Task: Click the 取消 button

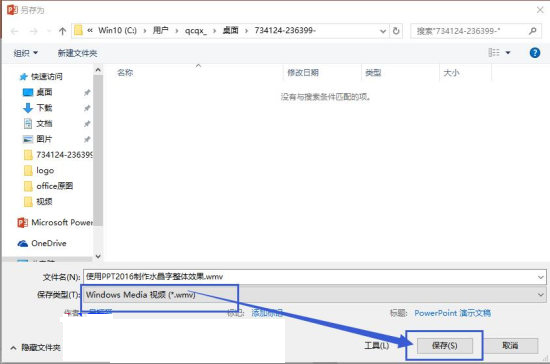Action: pos(510,346)
